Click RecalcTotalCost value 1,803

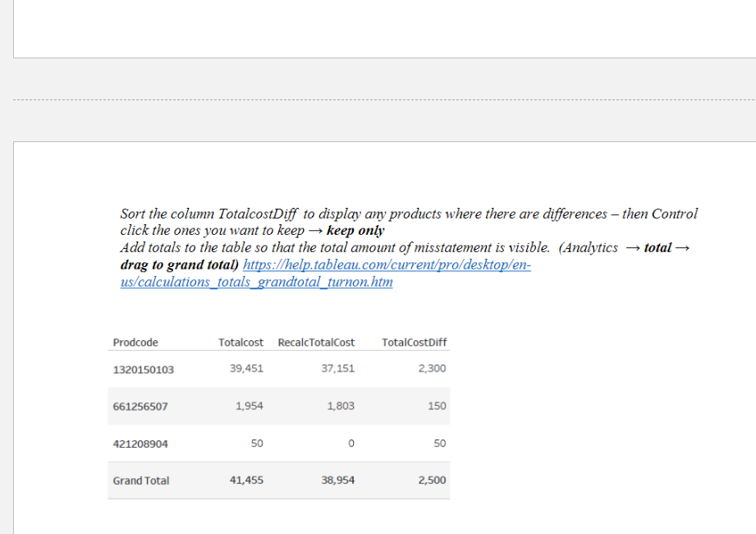point(341,406)
